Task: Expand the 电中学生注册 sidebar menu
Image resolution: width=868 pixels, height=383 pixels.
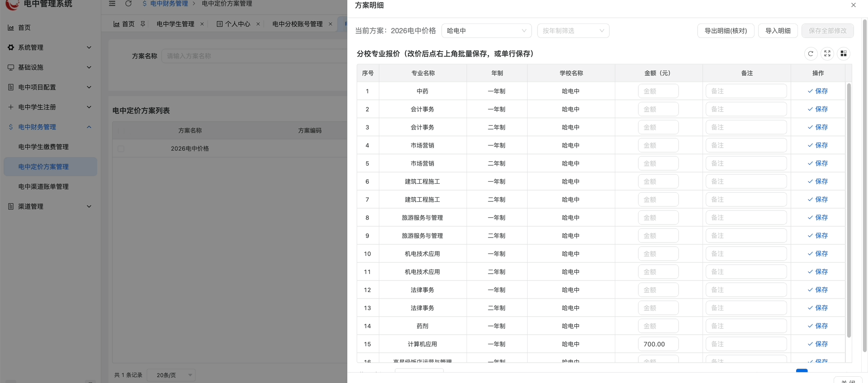Action: tap(50, 107)
